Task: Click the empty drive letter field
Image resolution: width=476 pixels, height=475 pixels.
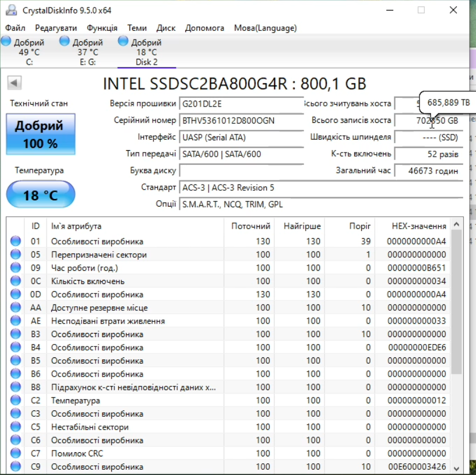Action: click(x=242, y=171)
